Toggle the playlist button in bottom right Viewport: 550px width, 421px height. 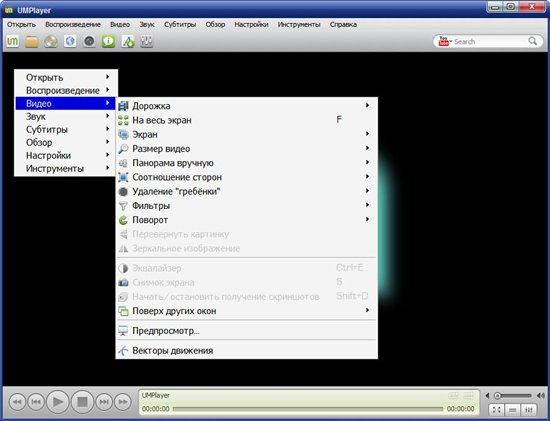512,409
